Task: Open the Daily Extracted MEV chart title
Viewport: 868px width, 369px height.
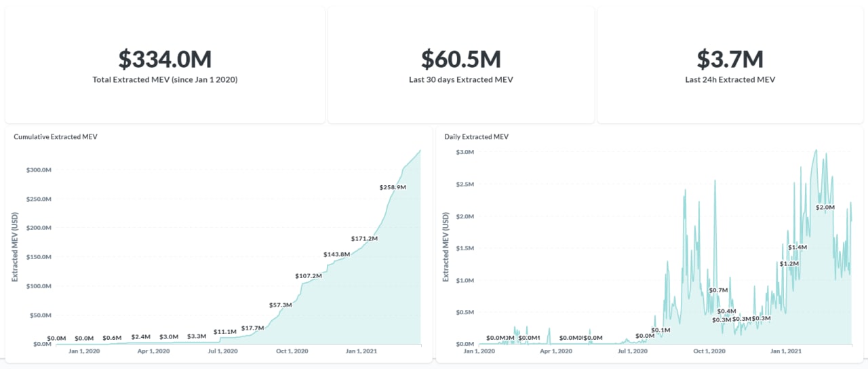Action: click(476, 136)
